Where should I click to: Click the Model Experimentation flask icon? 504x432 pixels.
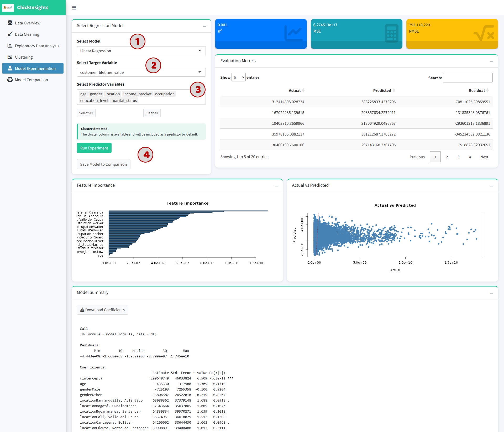tap(10, 68)
